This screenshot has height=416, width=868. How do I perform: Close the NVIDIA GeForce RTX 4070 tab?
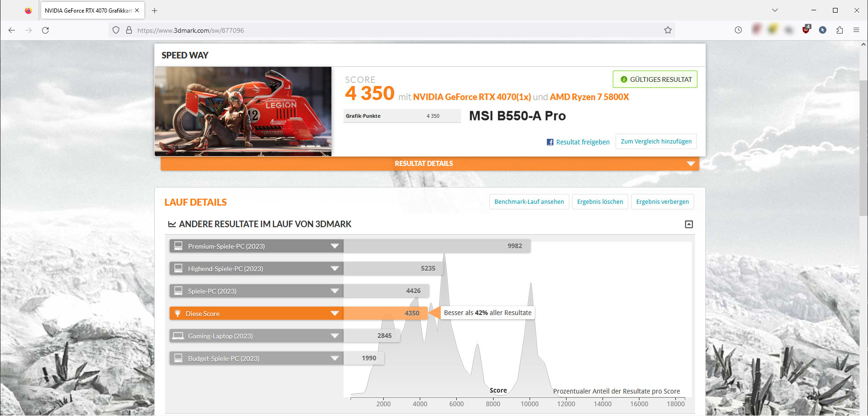[137, 10]
